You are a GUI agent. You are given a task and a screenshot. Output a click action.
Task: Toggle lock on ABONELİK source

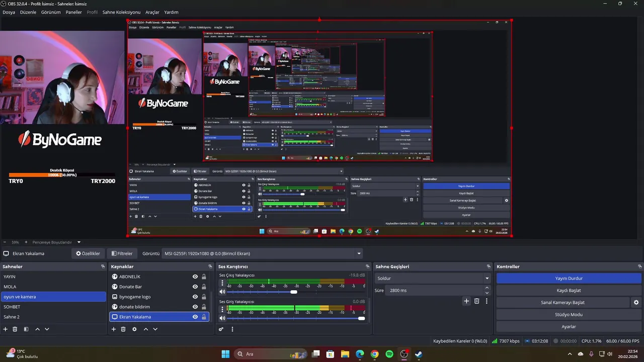click(x=204, y=277)
